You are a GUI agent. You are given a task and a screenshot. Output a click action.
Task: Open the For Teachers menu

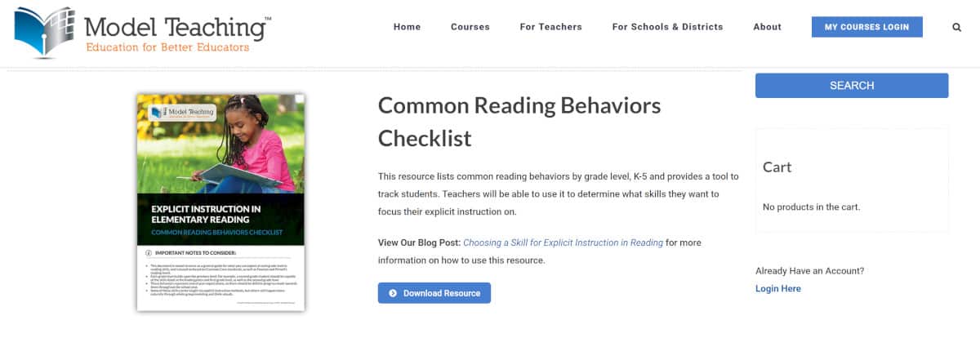pyautogui.click(x=551, y=27)
